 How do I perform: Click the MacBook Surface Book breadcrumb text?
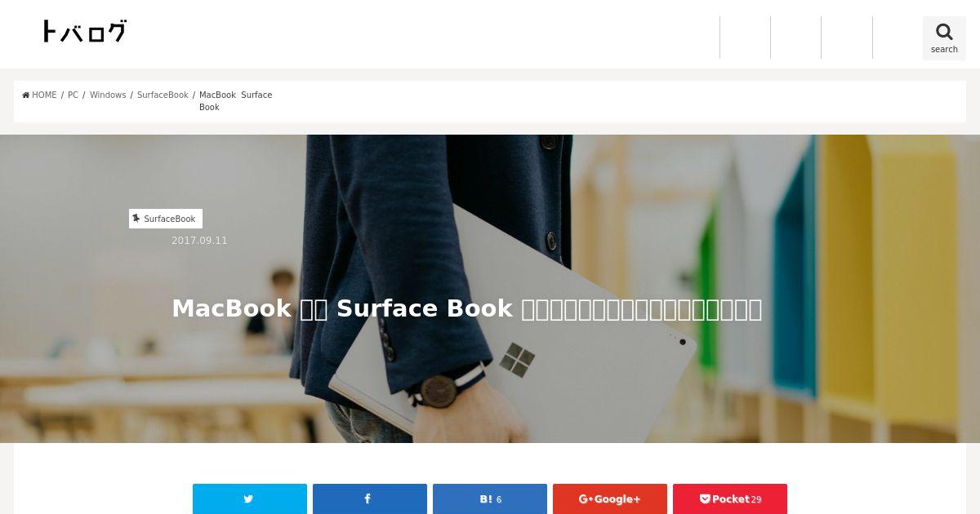tap(235, 101)
